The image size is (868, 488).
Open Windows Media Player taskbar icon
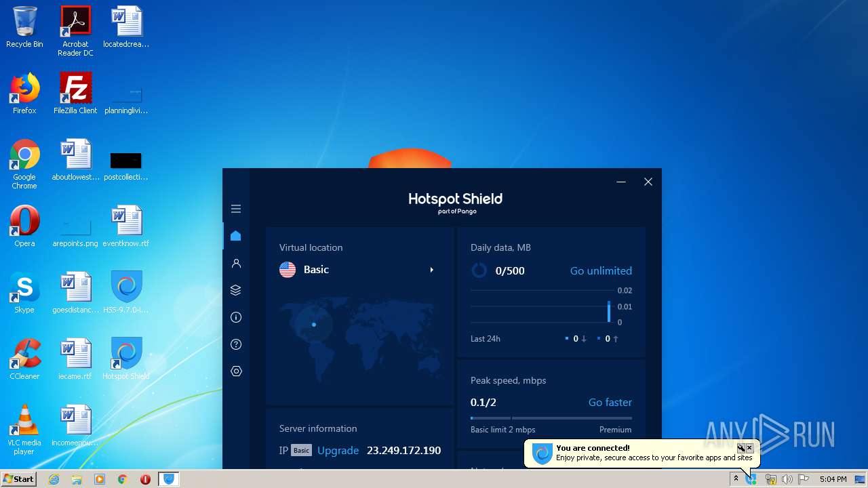tap(100, 479)
